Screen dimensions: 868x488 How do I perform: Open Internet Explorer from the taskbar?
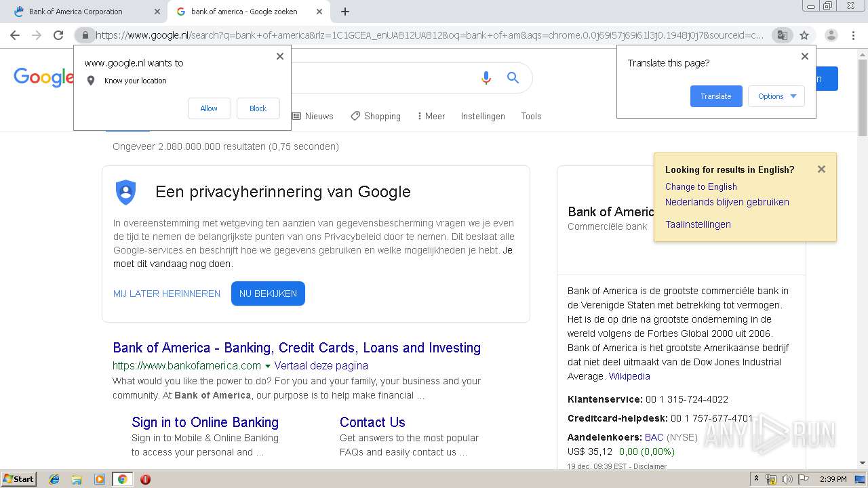tap(54, 479)
